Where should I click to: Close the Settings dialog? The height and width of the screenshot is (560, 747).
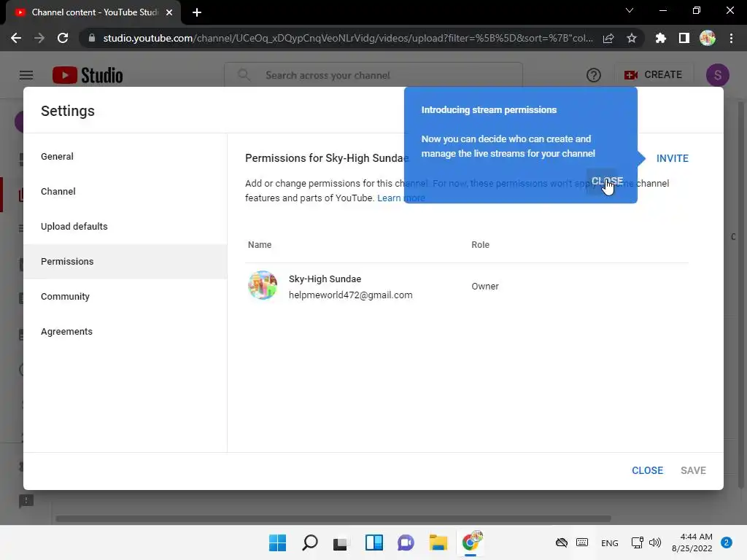tap(647, 470)
